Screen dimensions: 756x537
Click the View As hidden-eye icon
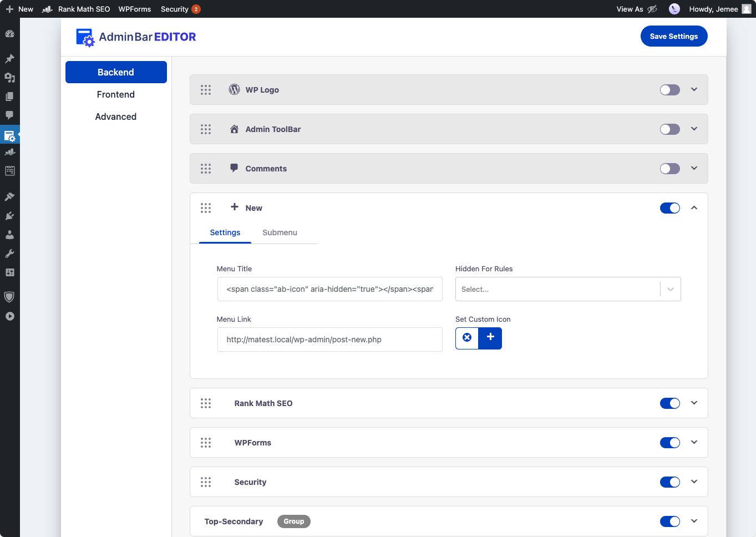(652, 9)
